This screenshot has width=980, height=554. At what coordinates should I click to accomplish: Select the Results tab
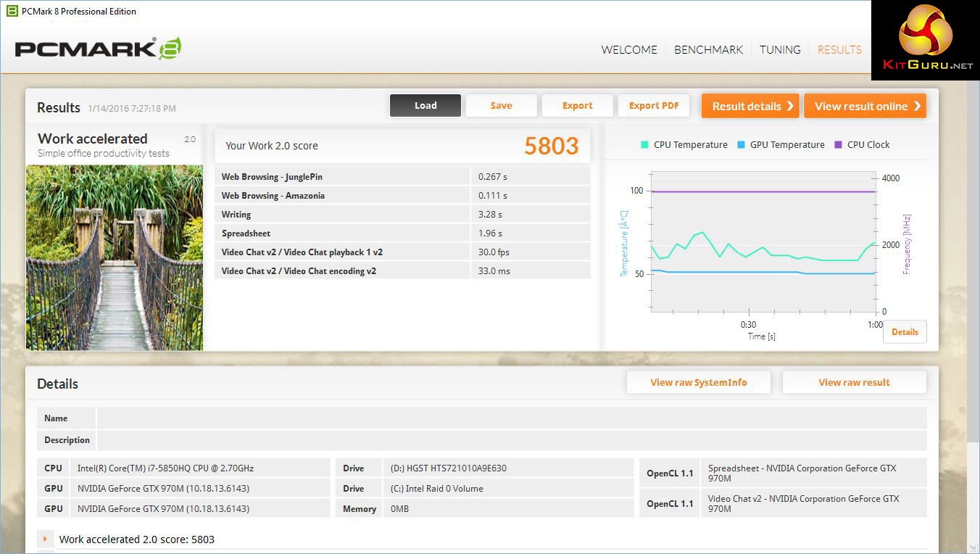(839, 50)
